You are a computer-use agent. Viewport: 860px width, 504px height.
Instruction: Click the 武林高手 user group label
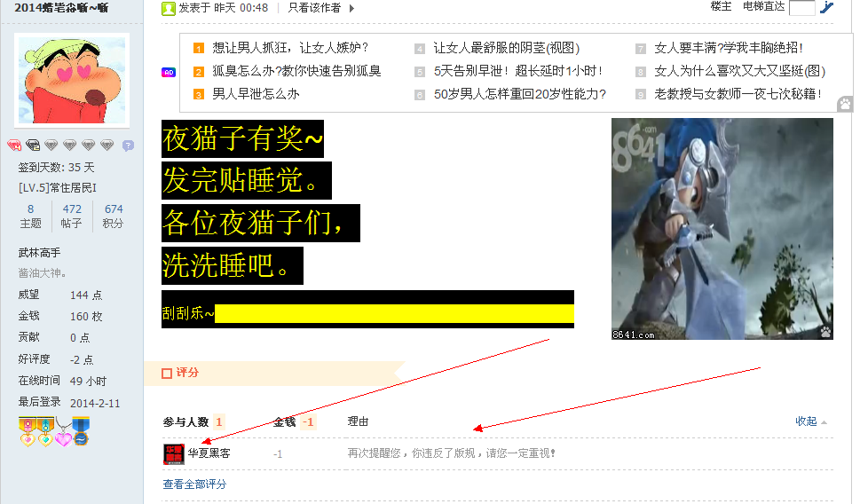(39, 253)
